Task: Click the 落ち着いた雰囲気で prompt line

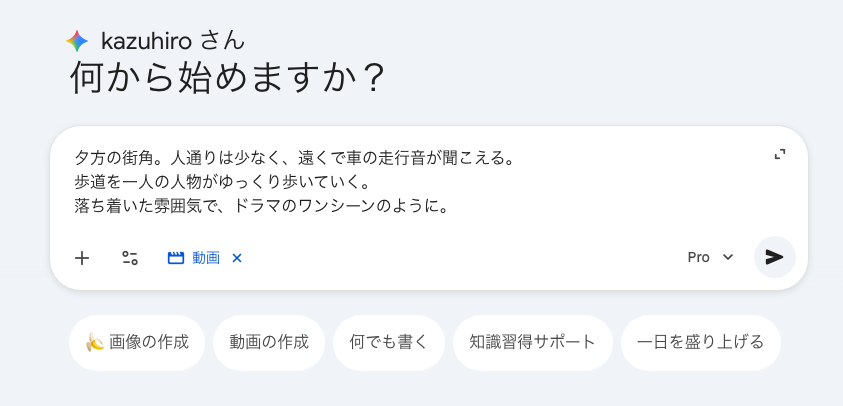Action: click(x=260, y=207)
